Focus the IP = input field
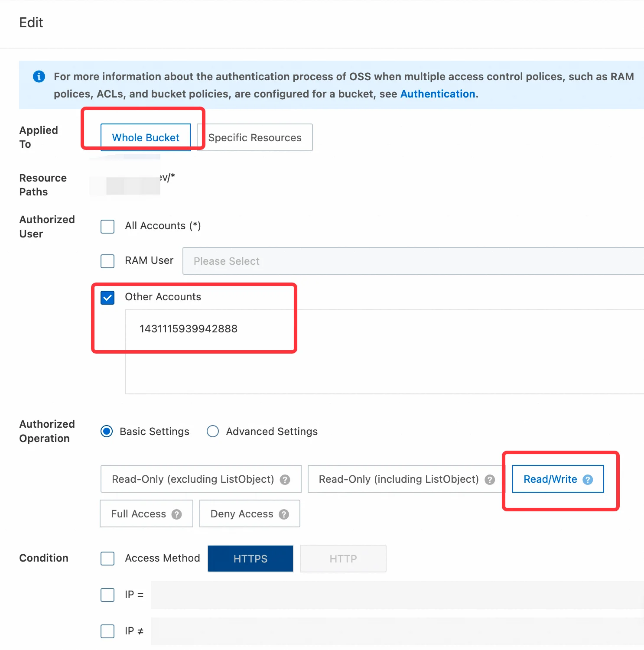 (397, 595)
